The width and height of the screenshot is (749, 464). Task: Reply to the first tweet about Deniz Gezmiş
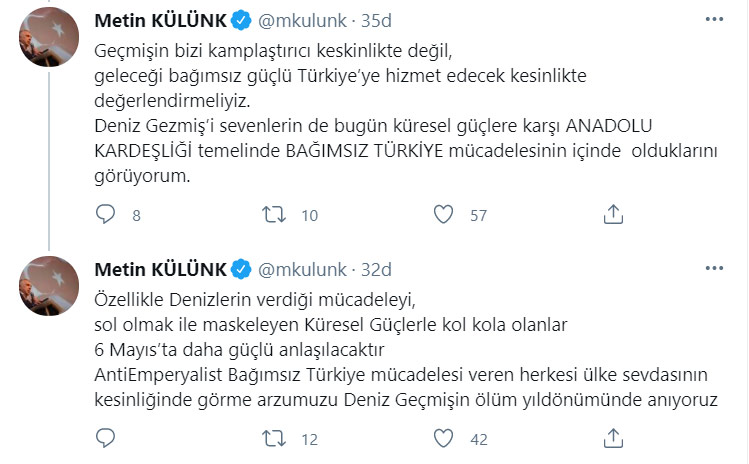[x=105, y=214]
